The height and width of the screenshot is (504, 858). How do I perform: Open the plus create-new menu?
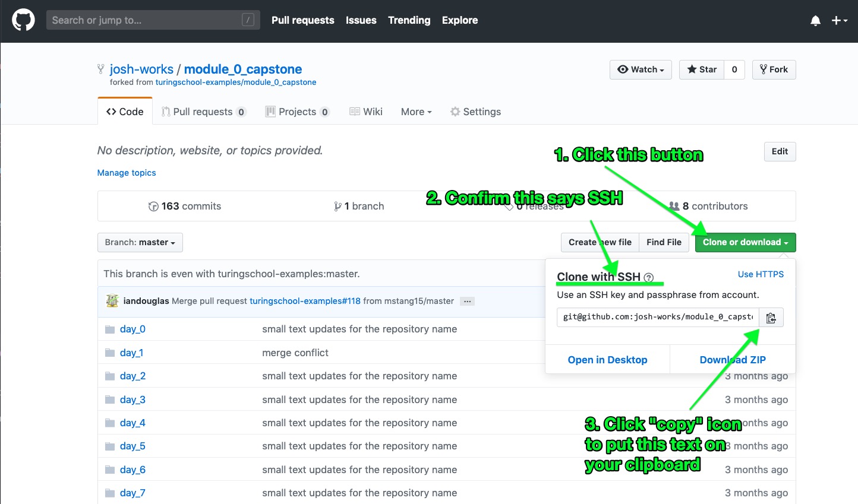[839, 20]
